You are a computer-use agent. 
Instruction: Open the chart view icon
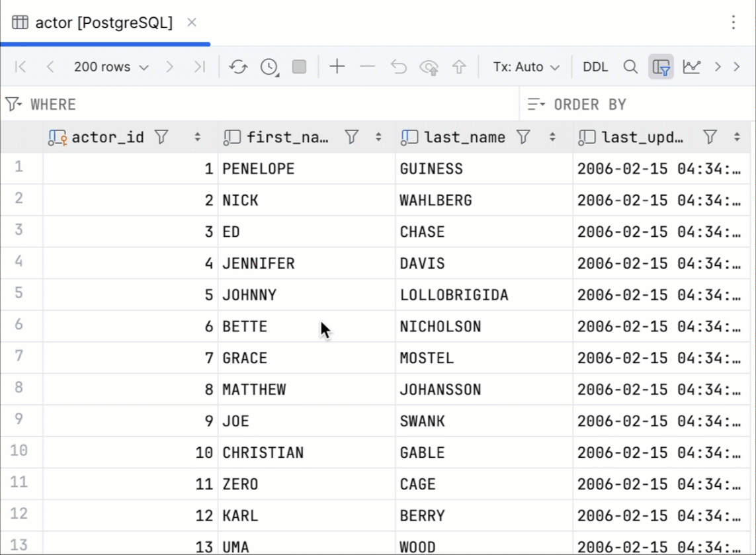click(691, 67)
